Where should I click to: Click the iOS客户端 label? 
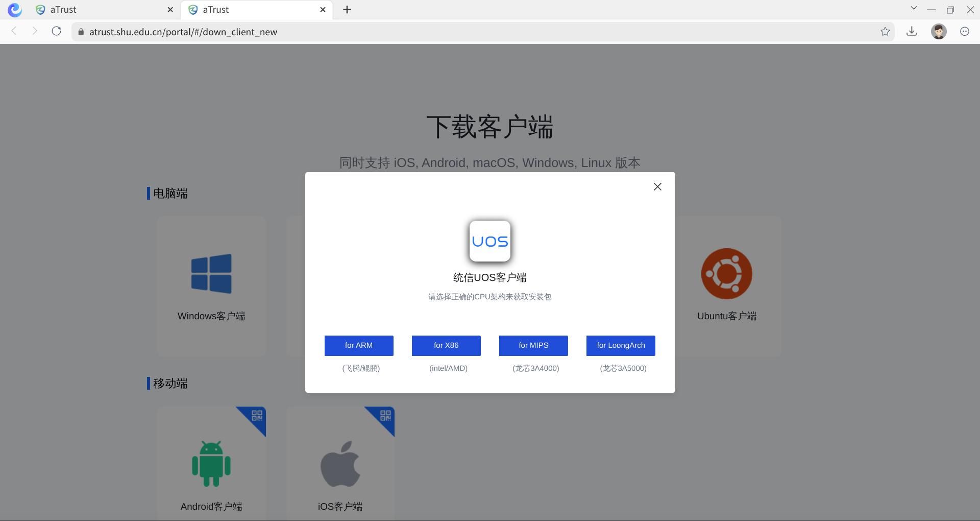340,507
